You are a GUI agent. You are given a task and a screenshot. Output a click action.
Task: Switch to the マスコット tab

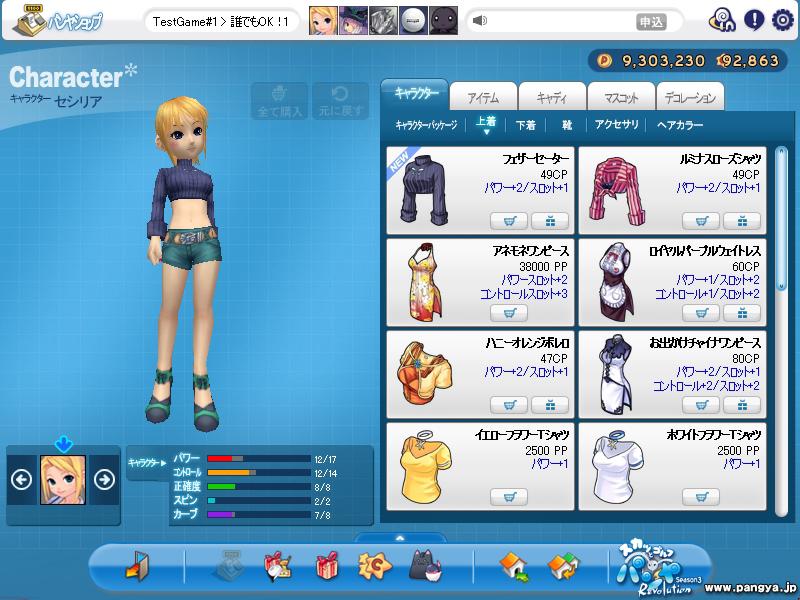point(621,96)
